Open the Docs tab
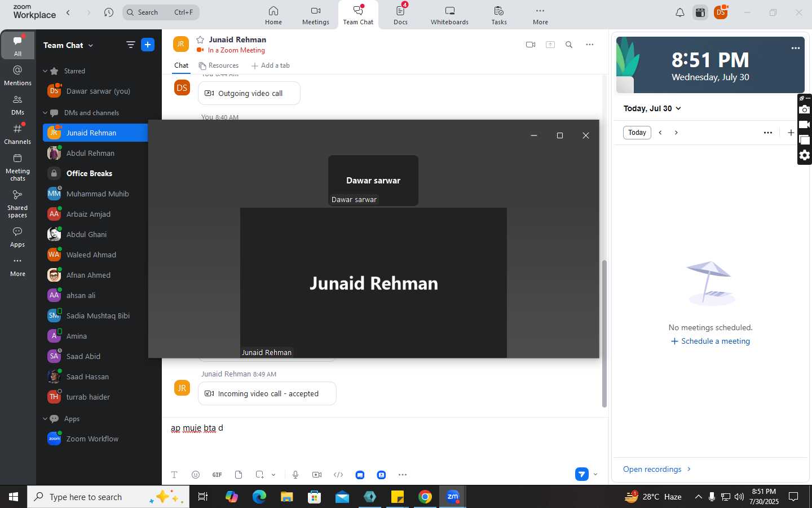This screenshot has height=508, width=812. (401, 15)
